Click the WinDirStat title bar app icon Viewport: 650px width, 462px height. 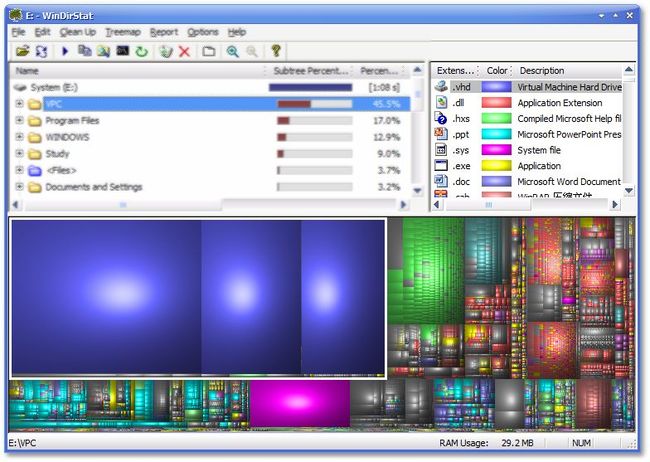coord(16,15)
